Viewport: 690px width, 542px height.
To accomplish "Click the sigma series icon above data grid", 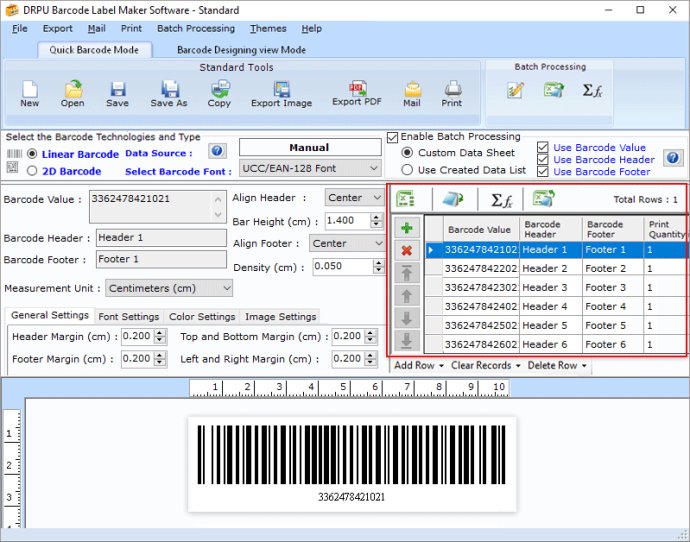I will [501, 200].
